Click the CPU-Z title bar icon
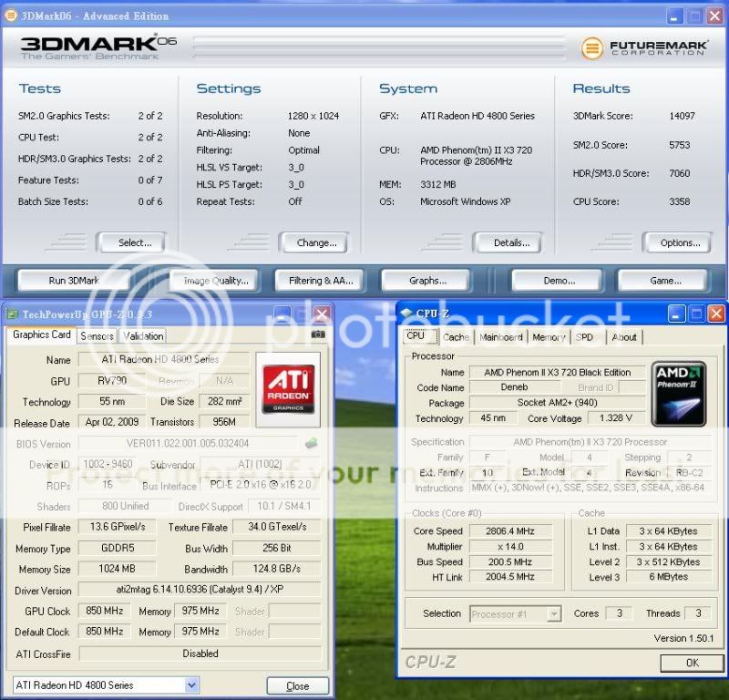The height and width of the screenshot is (700, 729). [406, 314]
